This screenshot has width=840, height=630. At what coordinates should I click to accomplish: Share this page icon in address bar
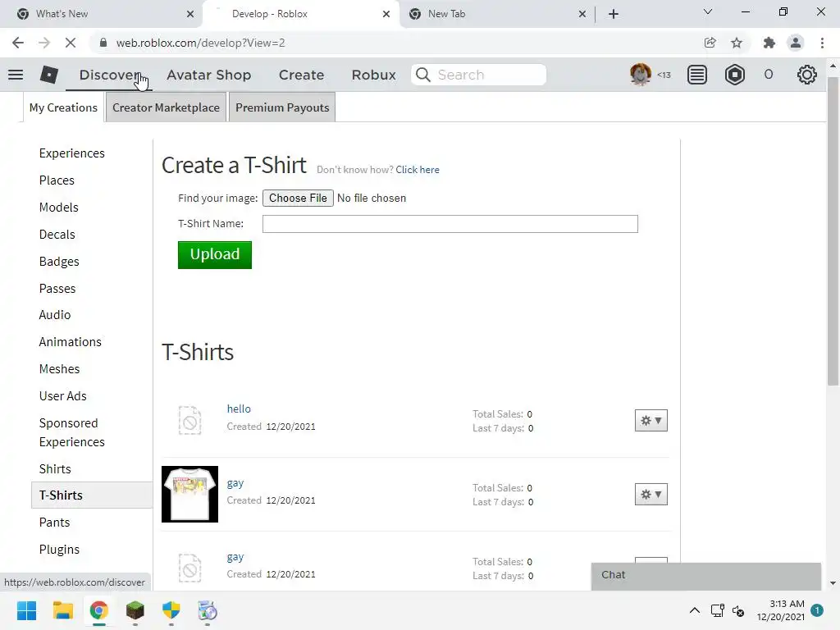(710, 43)
